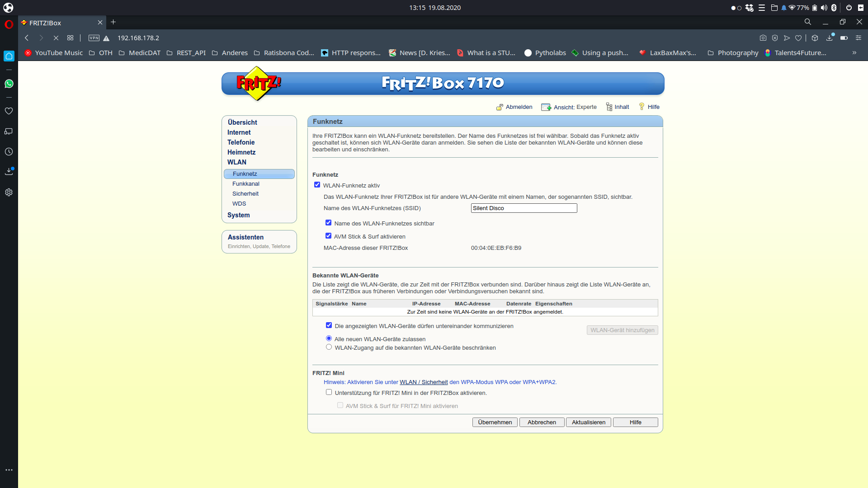Expand the Photography bookmark folder
The width and height of the screenshot is (868, 488).
(x=733, y=53)
